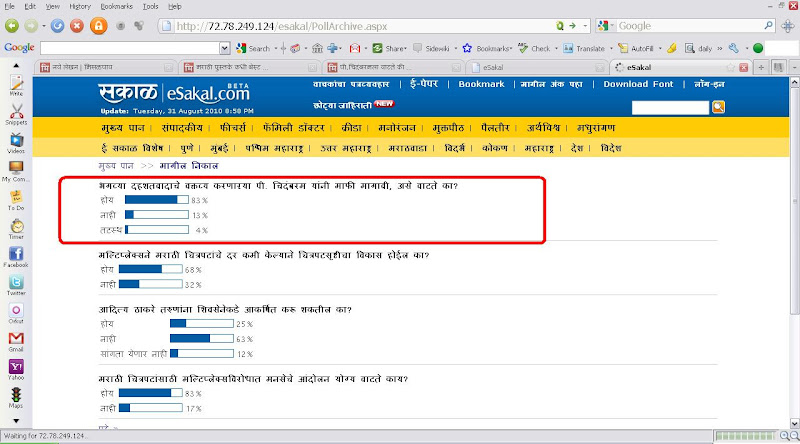Open Twitter from the sidebar
This screenshot has width=800, height=444.
coord(16,285)
